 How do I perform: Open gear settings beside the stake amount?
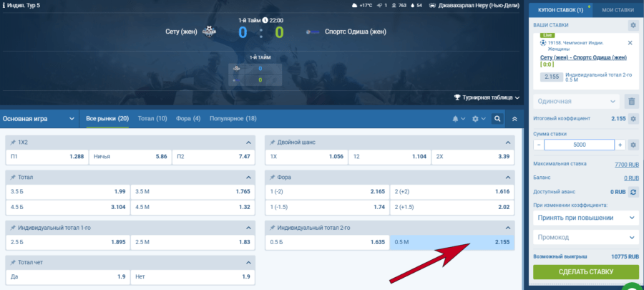(633, 145)
